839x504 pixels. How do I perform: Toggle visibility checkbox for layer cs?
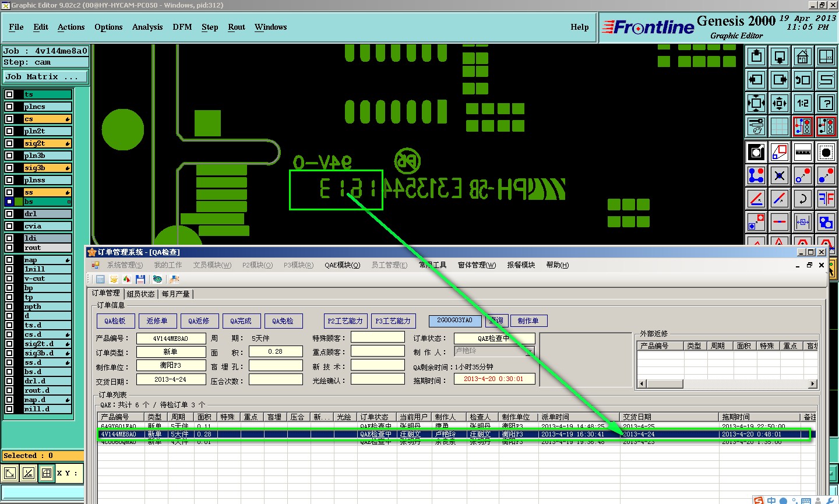[9, 119]
